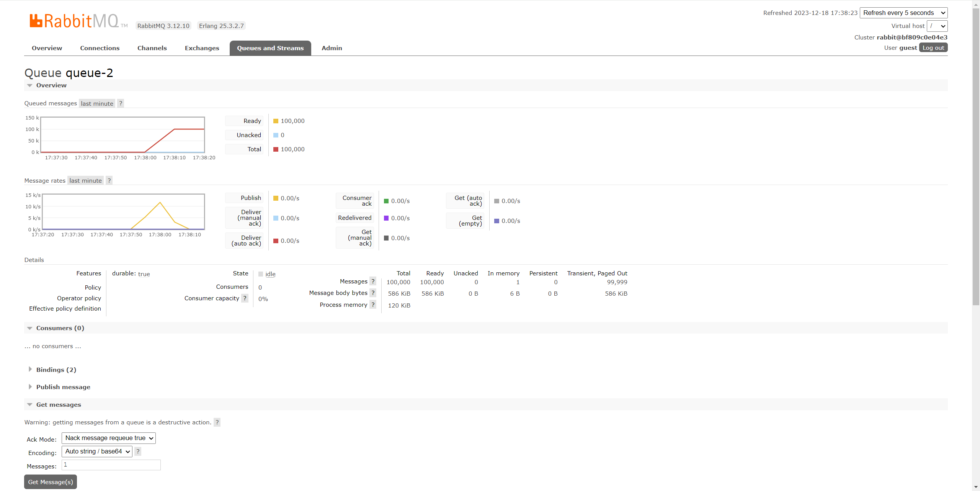The image size is (980, 491).
Task: Collapse the Consumers (0) section
Action: click(x=60, y=328)
